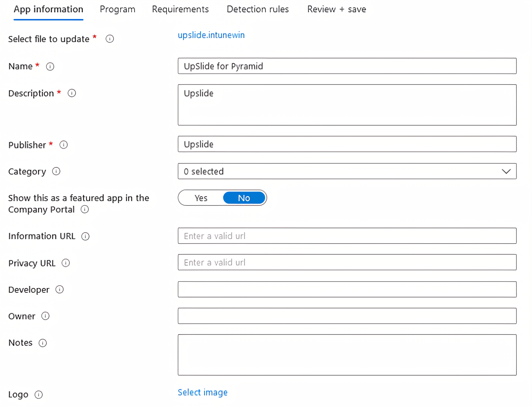This screenshot has width=532, height=407.
Task: Go to the Requirements tab
Action: coord(180,9)
